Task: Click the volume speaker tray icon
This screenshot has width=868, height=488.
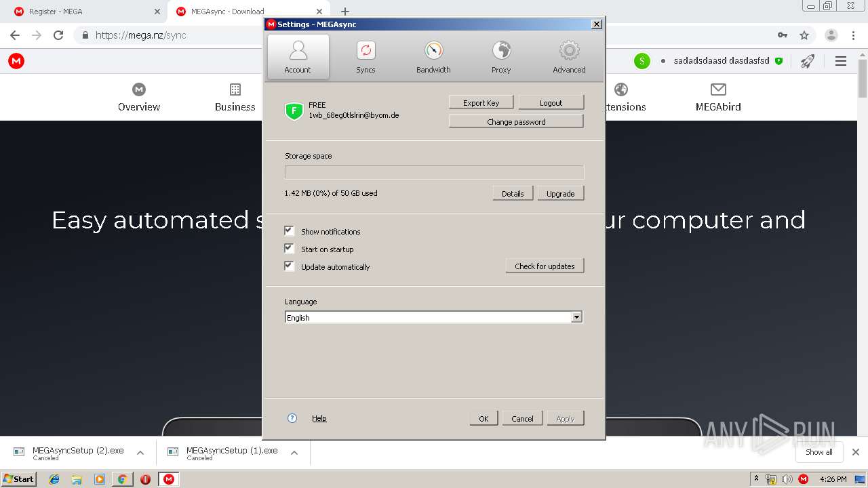Action: (x=787, y=479)
